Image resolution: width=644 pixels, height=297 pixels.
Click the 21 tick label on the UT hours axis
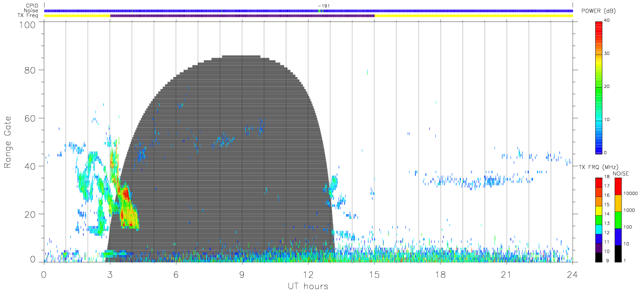coord(507,274)
